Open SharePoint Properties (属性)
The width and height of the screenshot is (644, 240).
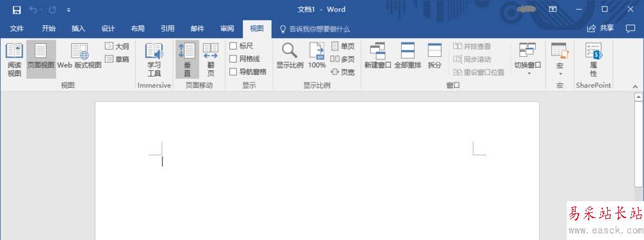point(594,60)
